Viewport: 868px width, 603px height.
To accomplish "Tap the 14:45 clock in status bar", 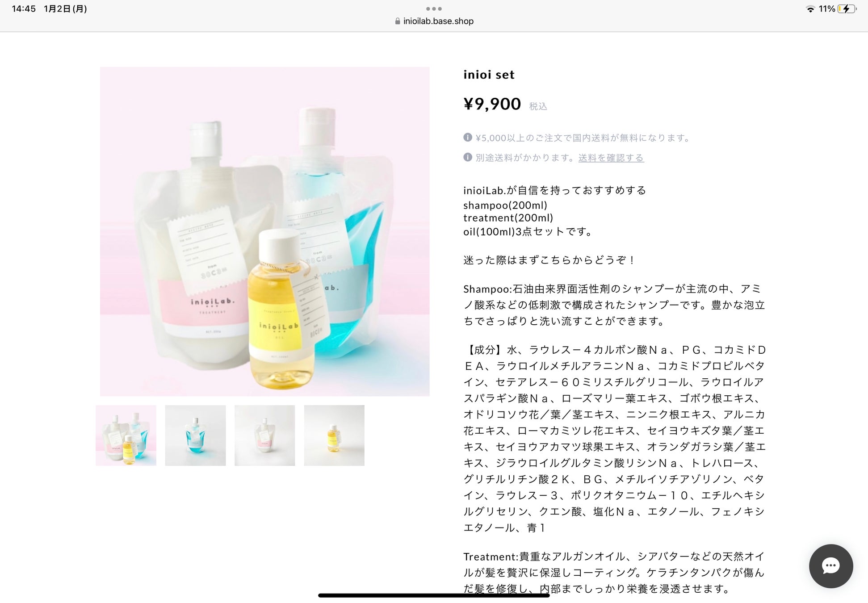I will click(x=24, y=9).
